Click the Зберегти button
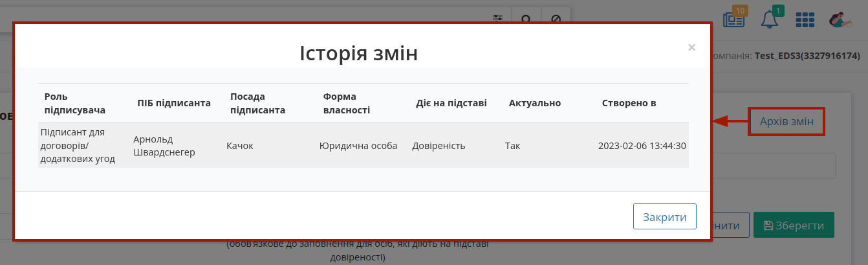The width and height of the screenshot is (868, 265). [x=794, y=225]
